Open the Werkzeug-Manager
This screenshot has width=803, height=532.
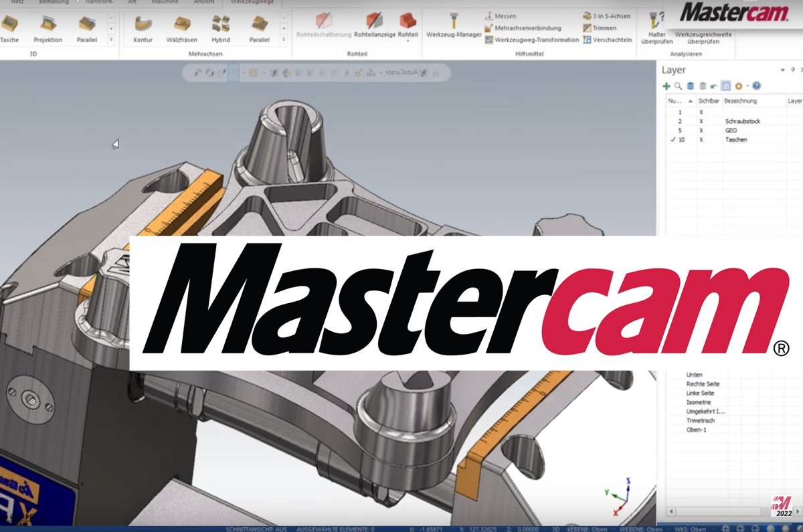click(x=454, y=25)
